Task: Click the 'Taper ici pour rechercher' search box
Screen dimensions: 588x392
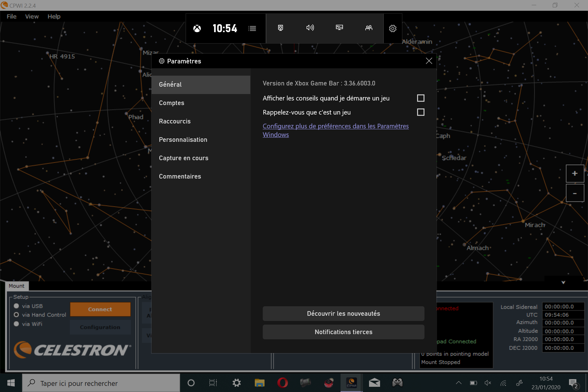Action: click(x=101, y=383)
